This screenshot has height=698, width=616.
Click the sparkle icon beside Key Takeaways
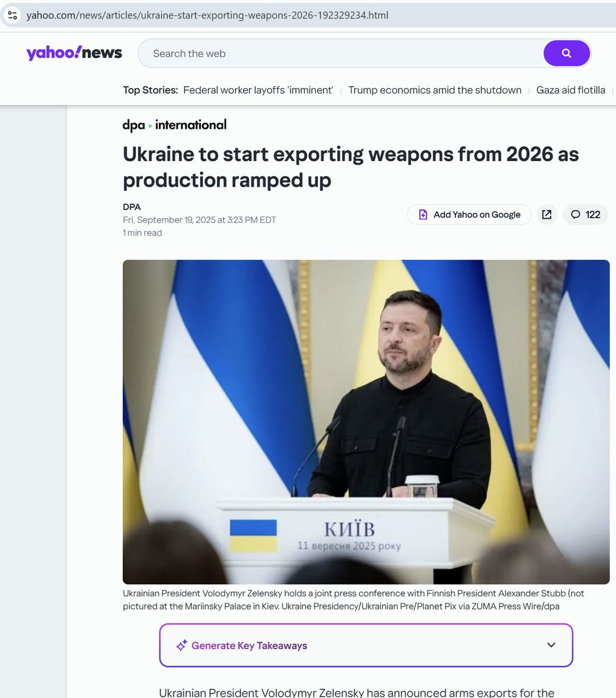click(181, 646)
